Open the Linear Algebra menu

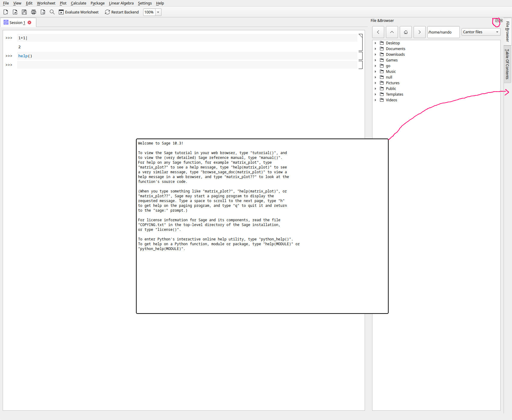click(x=121, y=3)
